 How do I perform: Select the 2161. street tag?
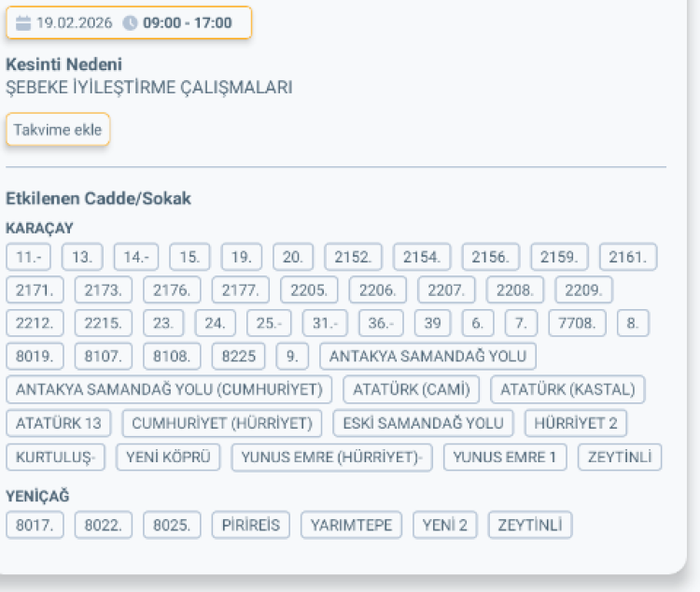click(x=628, y=257)
